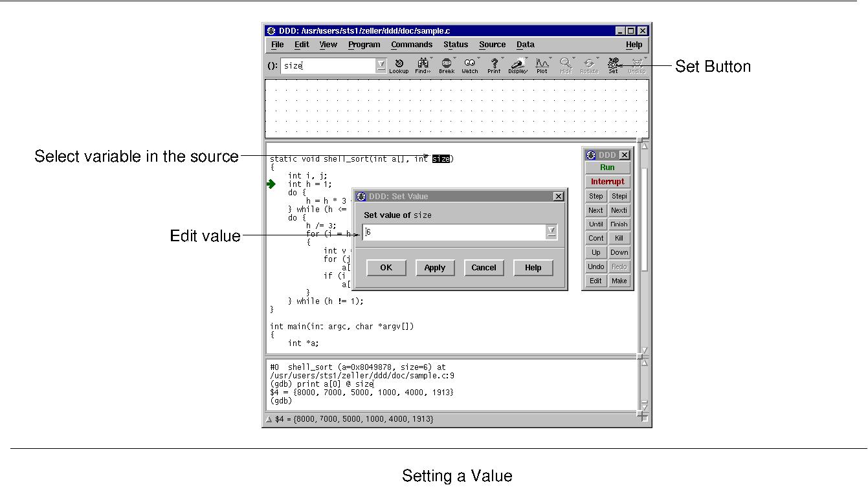
Task: Click status line triangle beside $4 message
Action: point(269,420)
